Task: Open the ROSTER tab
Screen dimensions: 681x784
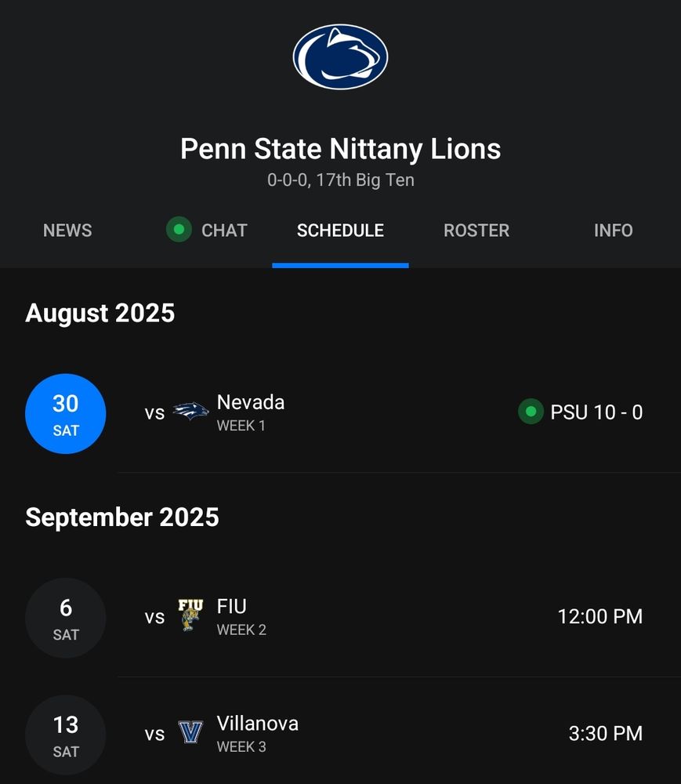Action: [476, 230]
